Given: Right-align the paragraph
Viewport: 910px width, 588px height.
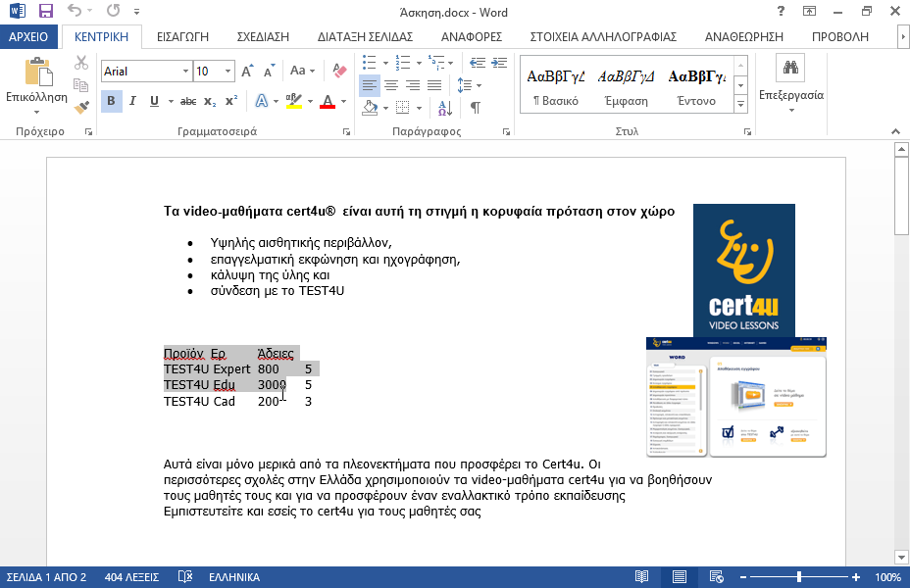Looking at the screenshot, I should [x=413, y=85].
